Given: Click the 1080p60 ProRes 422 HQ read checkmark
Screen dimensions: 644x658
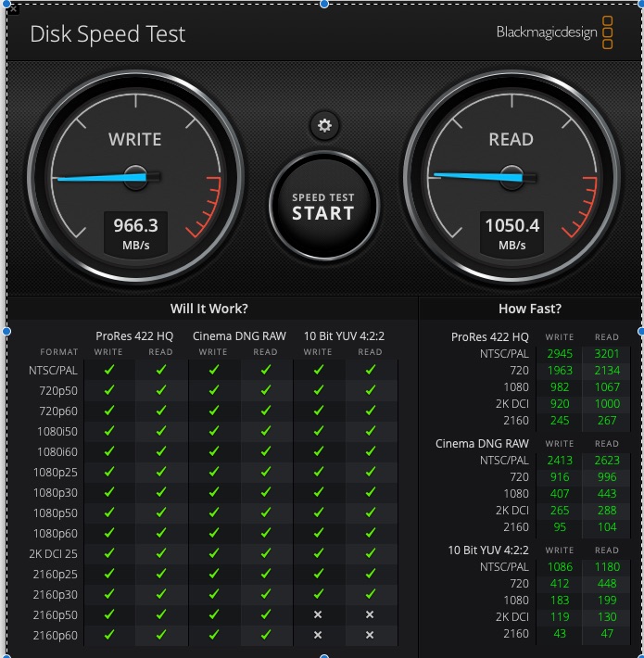Looking at the screenshot, I should [160, 533].
